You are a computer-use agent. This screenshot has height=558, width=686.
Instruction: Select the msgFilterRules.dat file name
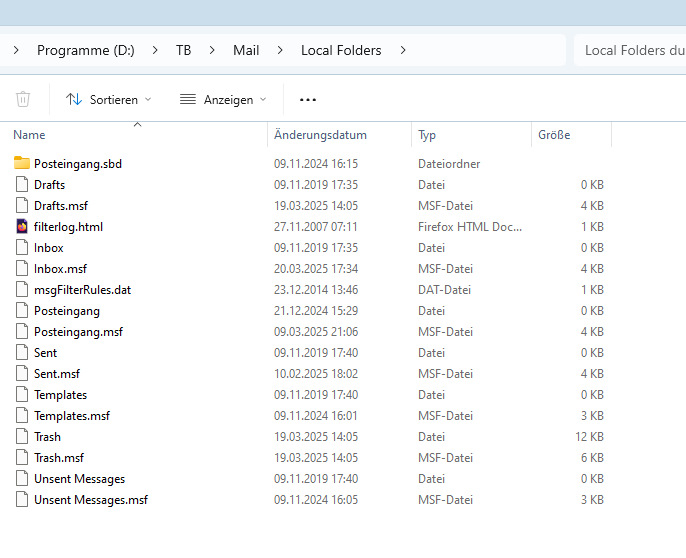pos(83,290)
